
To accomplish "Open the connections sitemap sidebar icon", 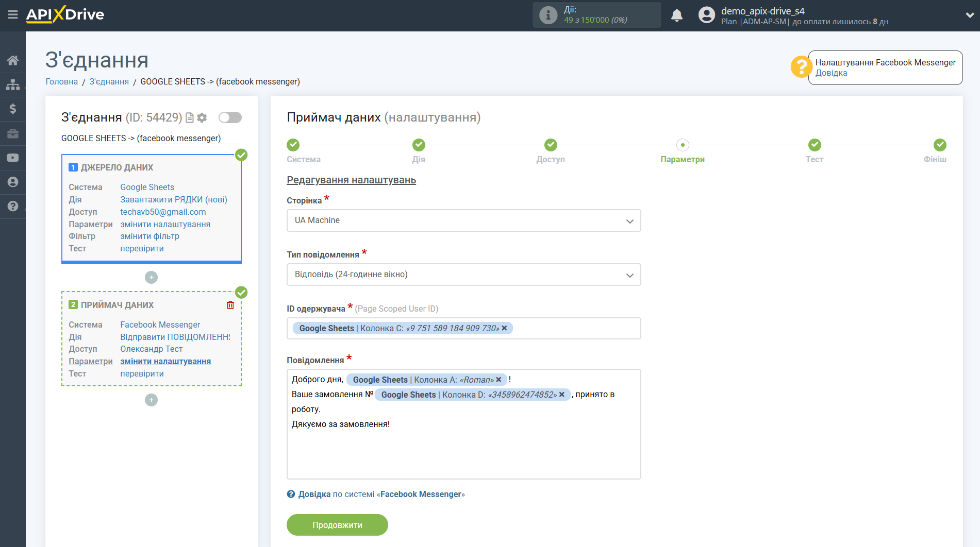I will pyautogui.click(x=13, y=84).
